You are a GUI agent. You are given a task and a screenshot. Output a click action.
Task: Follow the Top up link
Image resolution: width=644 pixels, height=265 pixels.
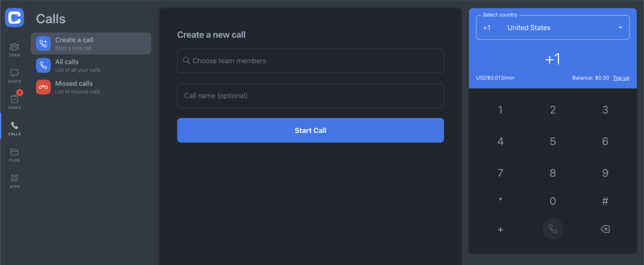click(x=621, y=77)
